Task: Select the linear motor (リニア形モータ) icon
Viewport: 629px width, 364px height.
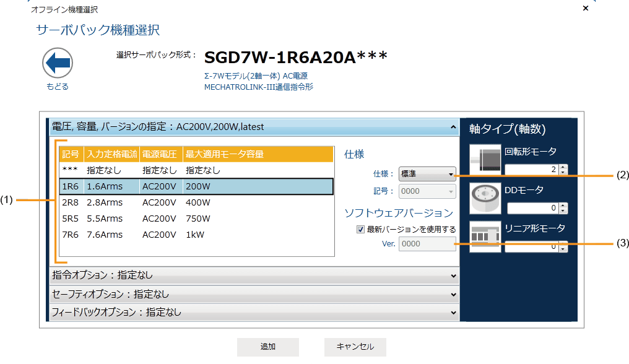Action: (x=485, y=237)
